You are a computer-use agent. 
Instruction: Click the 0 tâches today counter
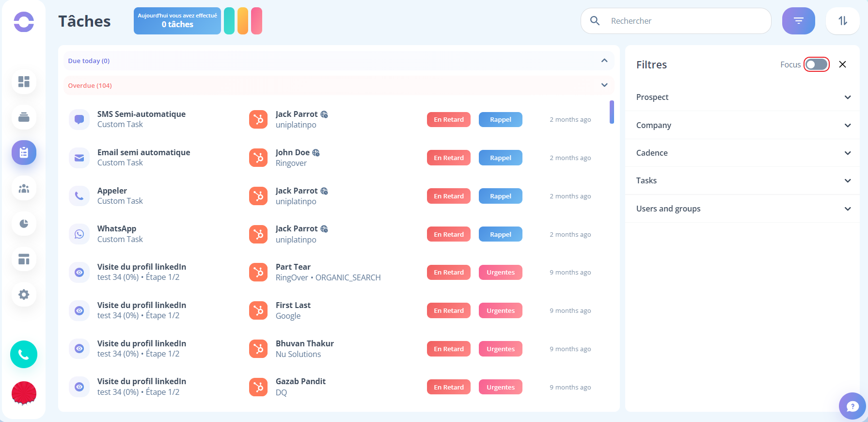click(177, 21)
